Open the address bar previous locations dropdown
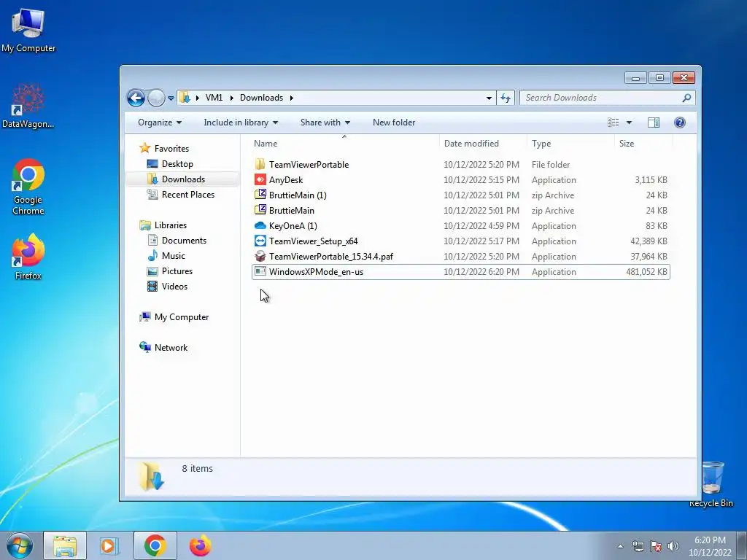 (x=489, y=98)
